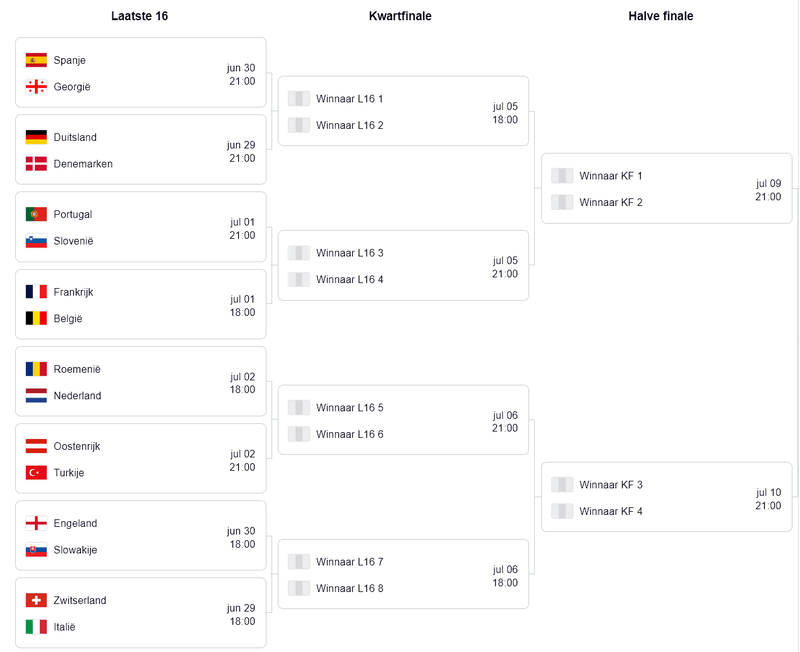Click the Germany flag icon
The height and width of the screenshot is (652, 800).
coord(36,137)
